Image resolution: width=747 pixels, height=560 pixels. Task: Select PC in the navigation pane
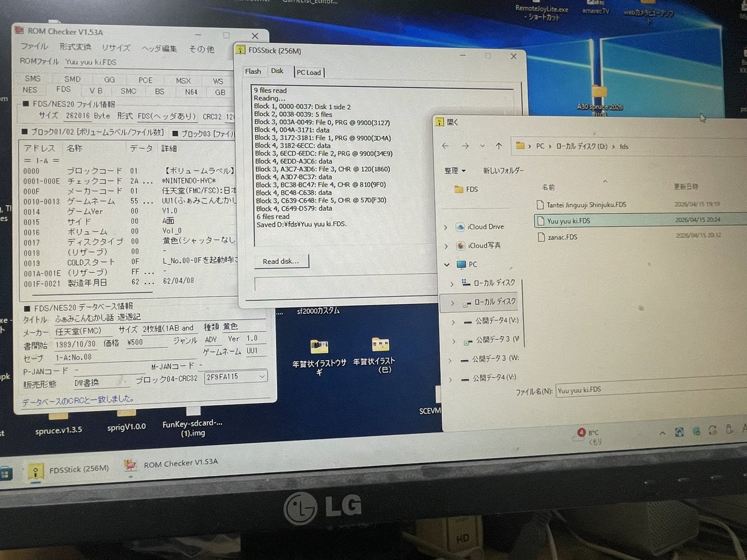click(466, 264)
